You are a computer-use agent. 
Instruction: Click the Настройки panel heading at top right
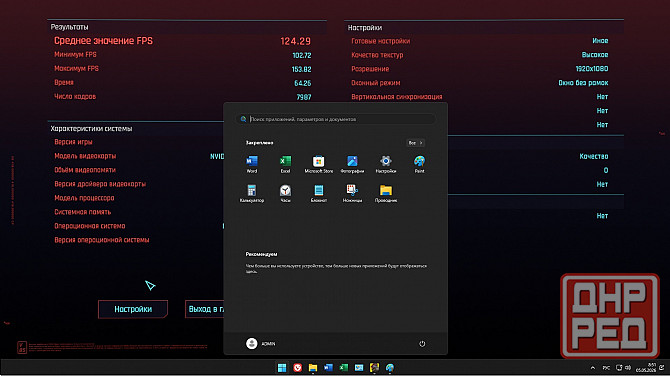364,27
